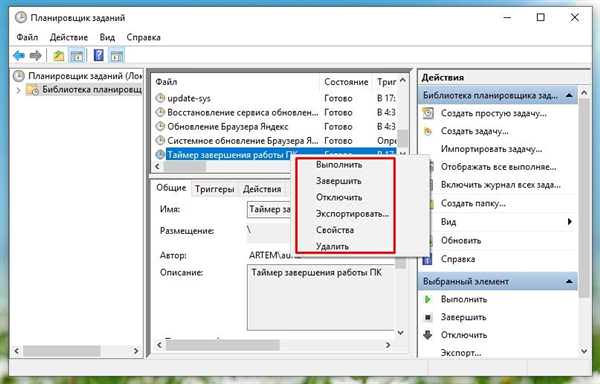Screen dimensions: 600x384
Task: Choose Отключить from the context menu
Action: point(339,197)
